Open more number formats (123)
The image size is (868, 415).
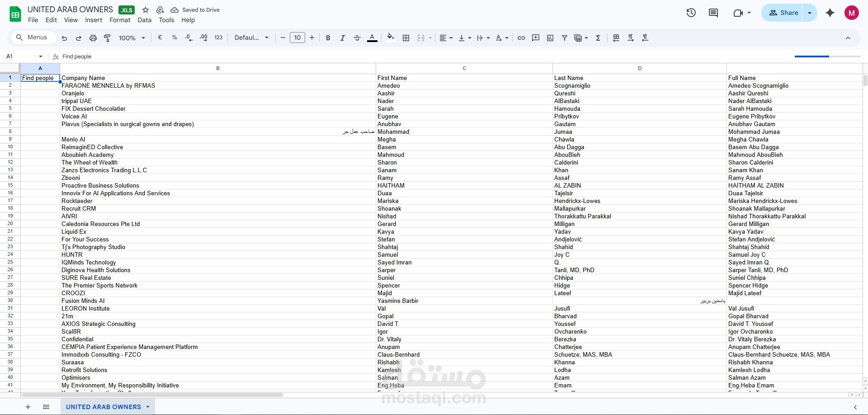click(x=218, y=38)
